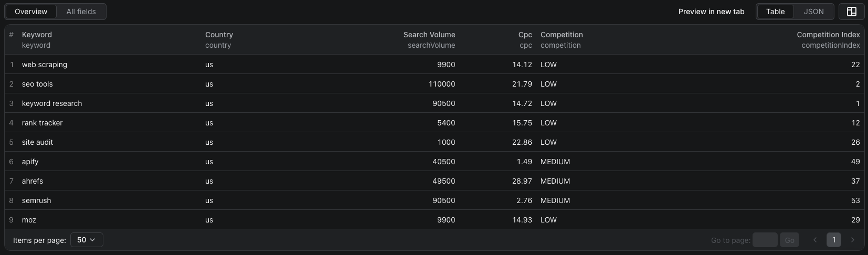
Task: Click MEDIUM competition in ahrefs row
Action: tap(555, 181)
